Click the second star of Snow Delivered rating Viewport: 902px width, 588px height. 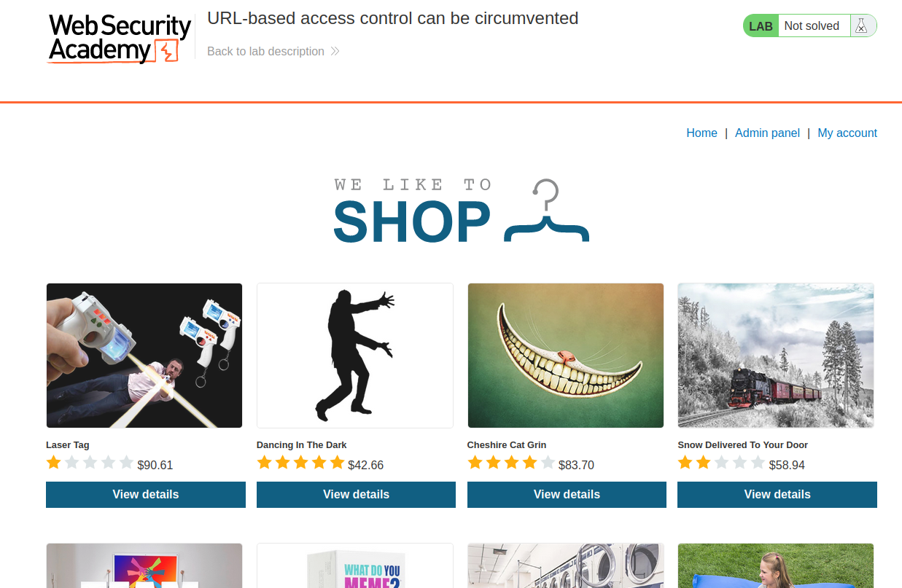(703, 463)
